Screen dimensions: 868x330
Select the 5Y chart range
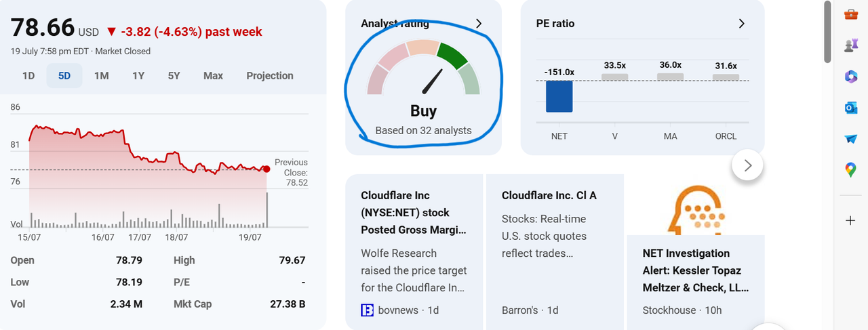(x=174, y=76)
